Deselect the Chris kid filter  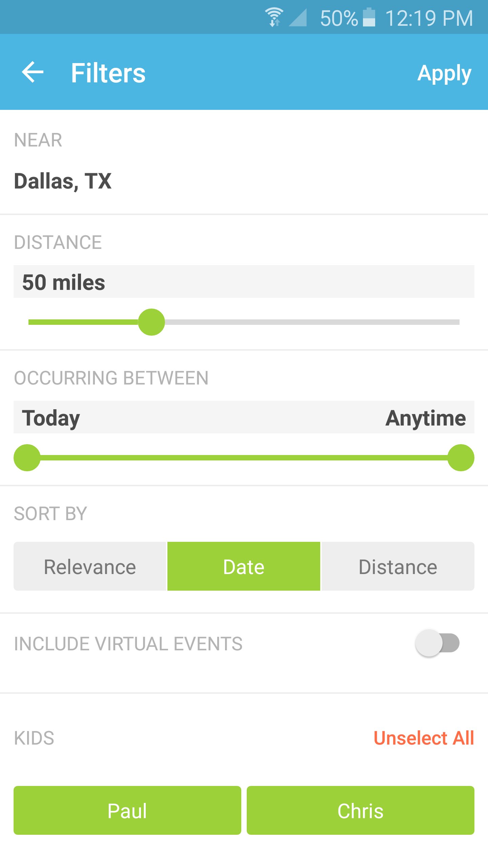point(360,810)
